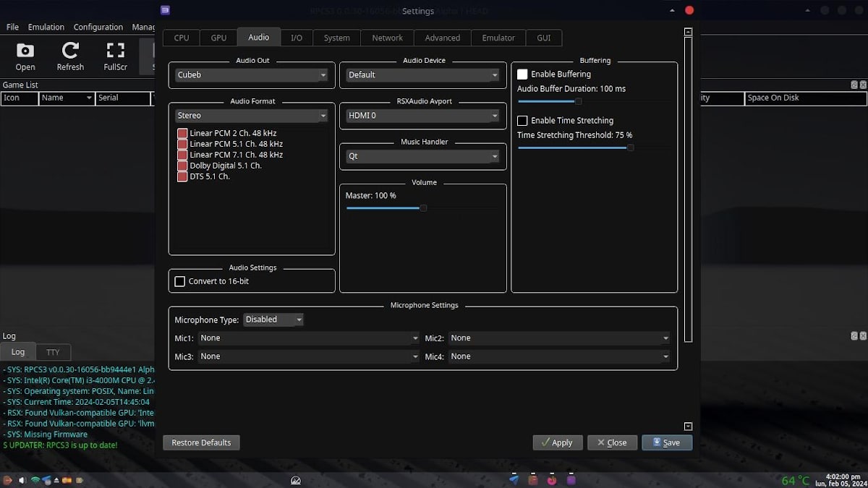Click the Game List panel float icon
Screen dimensions: 868x488
[854, 85]
